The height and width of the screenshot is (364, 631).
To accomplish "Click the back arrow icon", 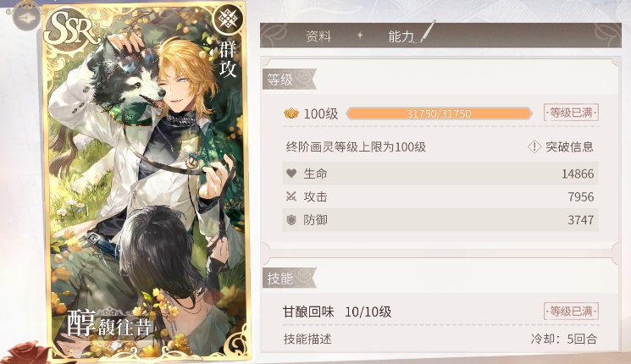I will pos(26,18).
